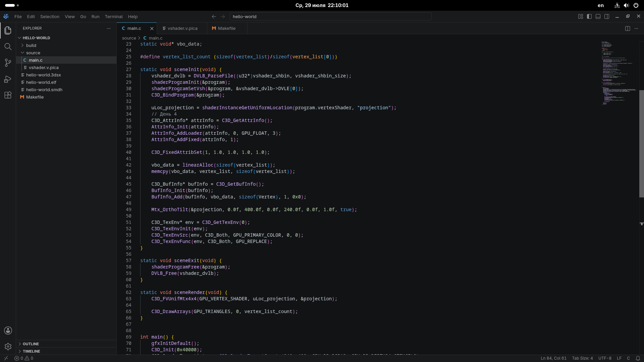Open the Search view in activity bar

pos(8,47)
